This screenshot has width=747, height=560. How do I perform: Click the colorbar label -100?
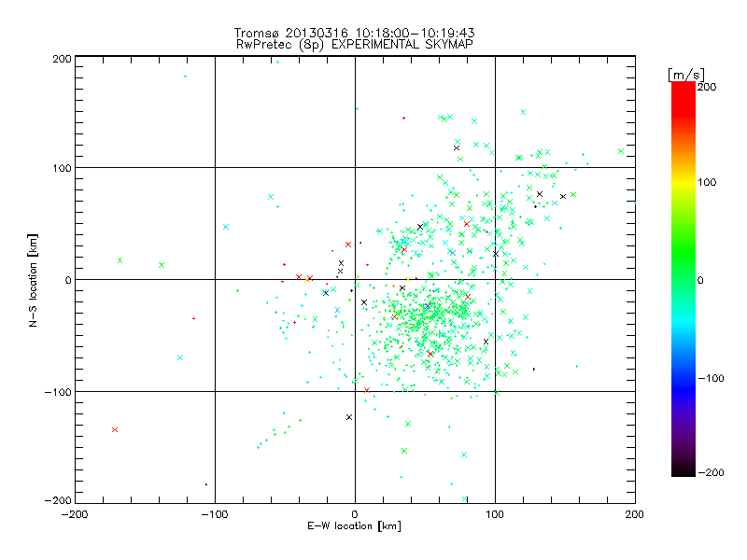click(711, 378)
